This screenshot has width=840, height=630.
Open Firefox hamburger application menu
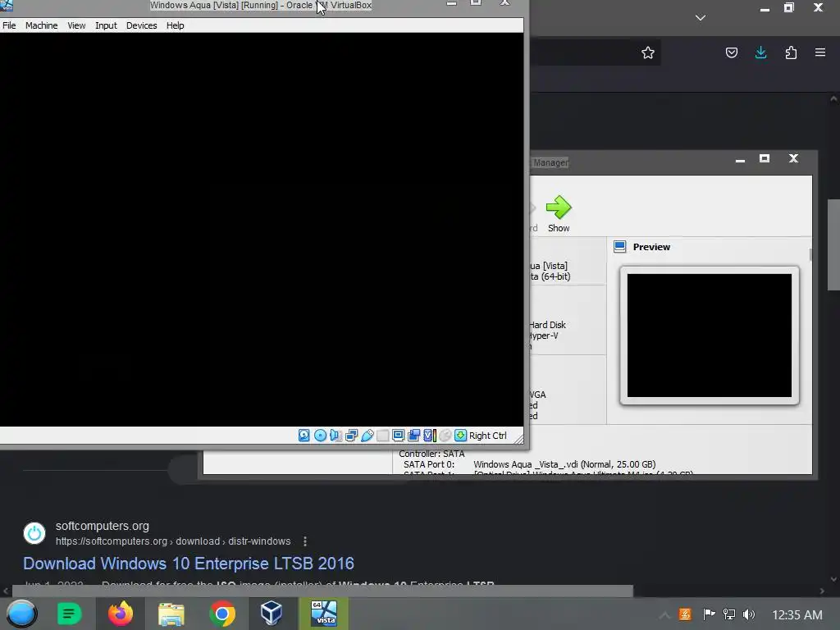(x=820, y=52)
